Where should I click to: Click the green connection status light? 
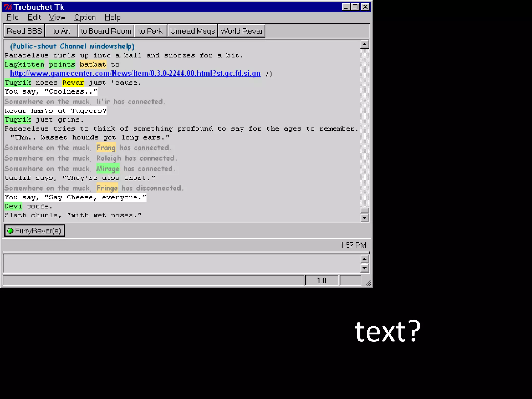click(10, 231)
